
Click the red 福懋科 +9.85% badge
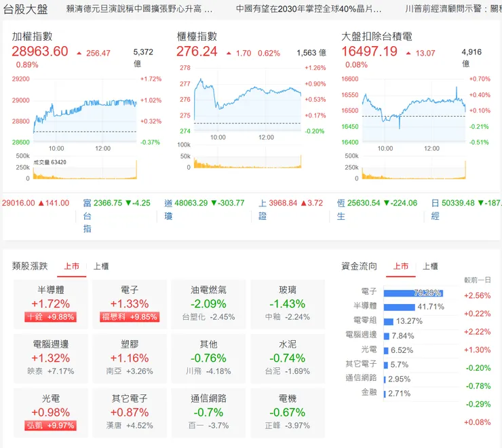130,317
